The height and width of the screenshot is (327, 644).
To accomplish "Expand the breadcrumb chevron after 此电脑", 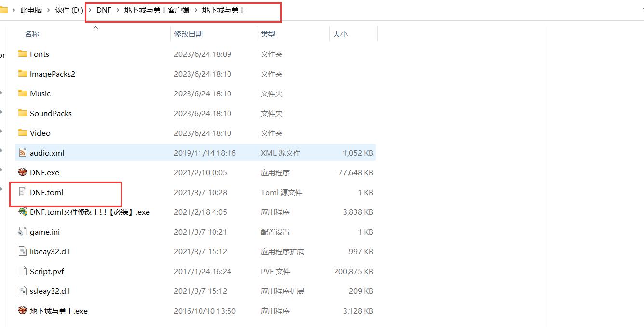I will coord(48,9).
